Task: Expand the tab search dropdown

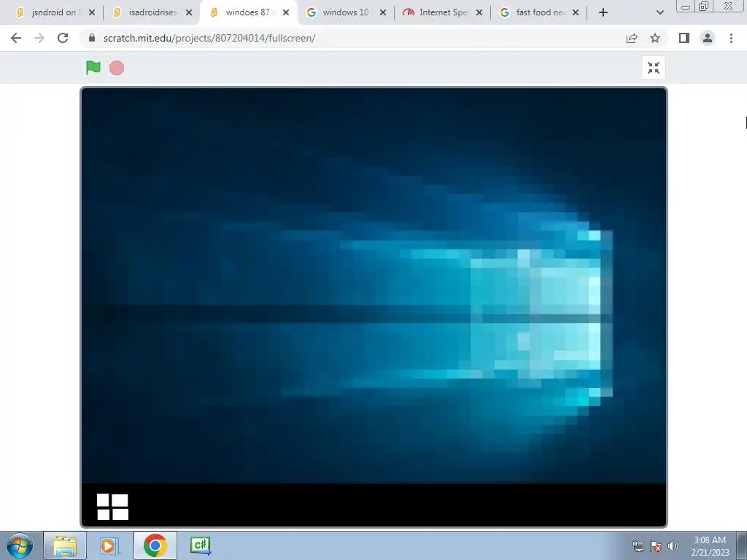Action: click(x=659, y=12)
